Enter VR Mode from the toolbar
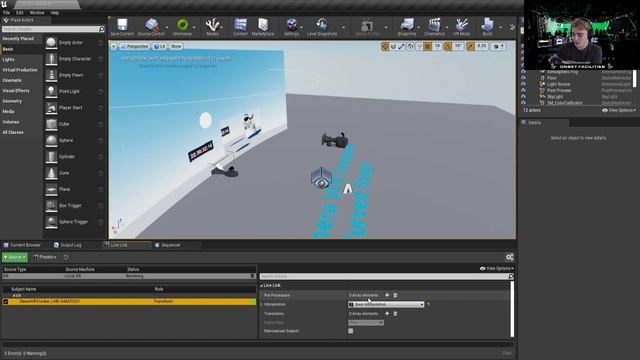 point(462,25)
